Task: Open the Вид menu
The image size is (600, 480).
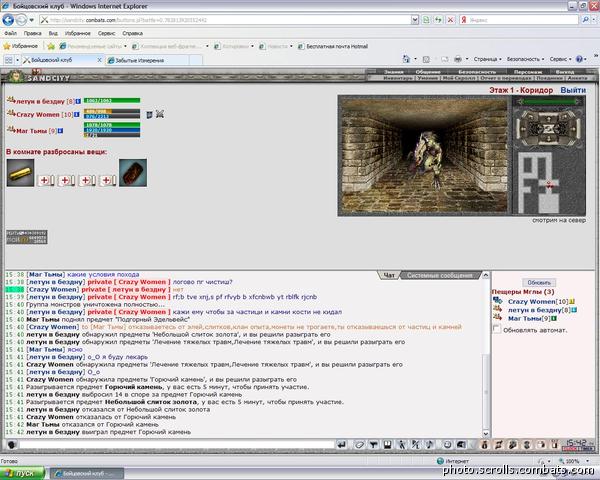Action: click(x=53, y=33)
